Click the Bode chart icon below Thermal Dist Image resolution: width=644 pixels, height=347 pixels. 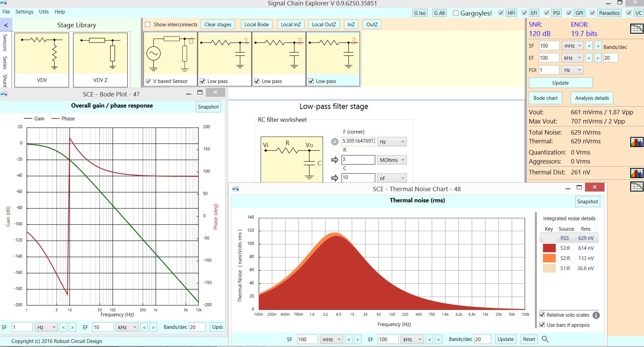click(637, 186)
